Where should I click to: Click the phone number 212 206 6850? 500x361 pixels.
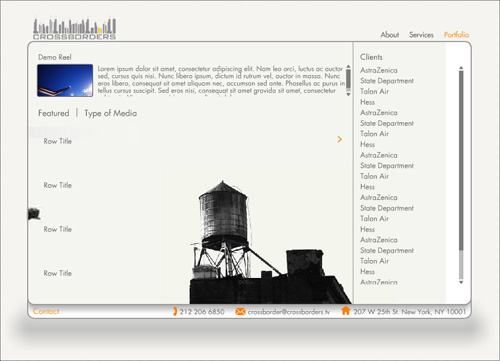[x=202, y=312]
